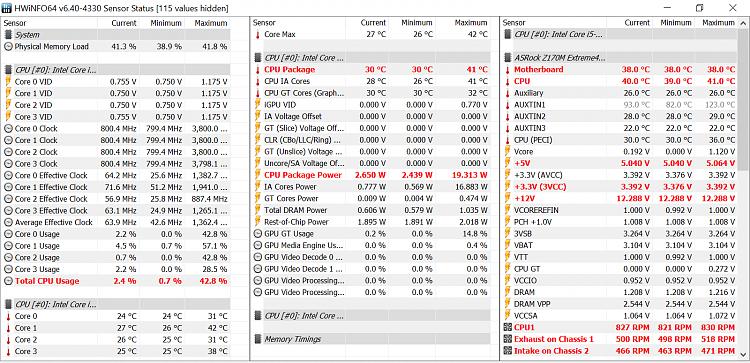Screen dimensions: 750x363
Task: Click the Physical Memory Load gauge icon
Action: tap(8, 46)
